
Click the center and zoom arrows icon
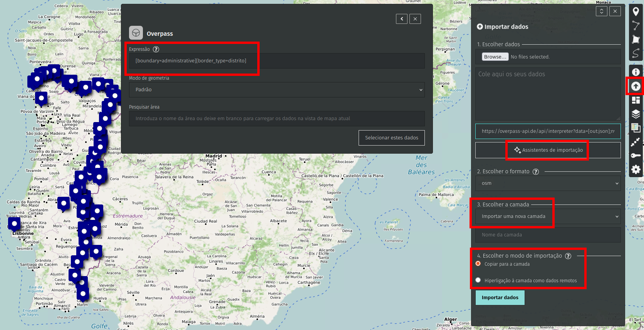tap(636, 142)
